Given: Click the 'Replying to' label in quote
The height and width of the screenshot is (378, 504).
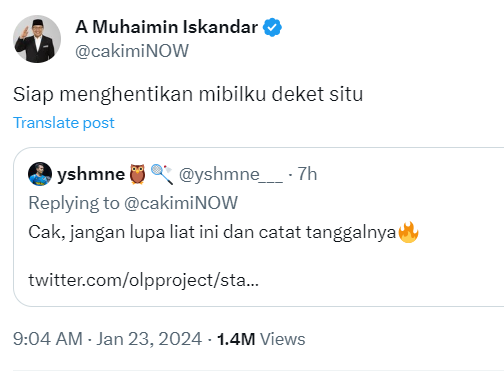Looking at the screenshot, I should [x=74, y=203].
